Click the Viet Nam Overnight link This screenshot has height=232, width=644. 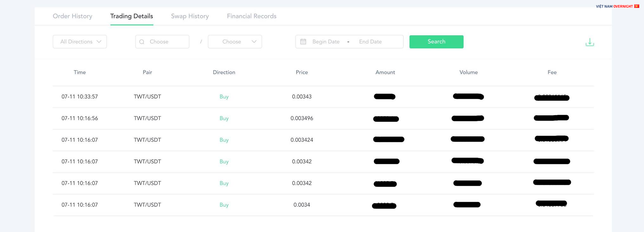(x=614, y=6)
